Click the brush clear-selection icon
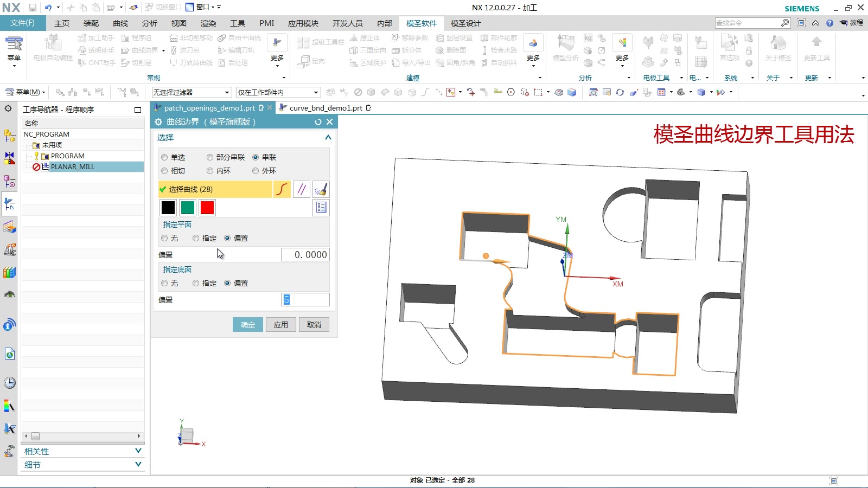 click(321, 189)
